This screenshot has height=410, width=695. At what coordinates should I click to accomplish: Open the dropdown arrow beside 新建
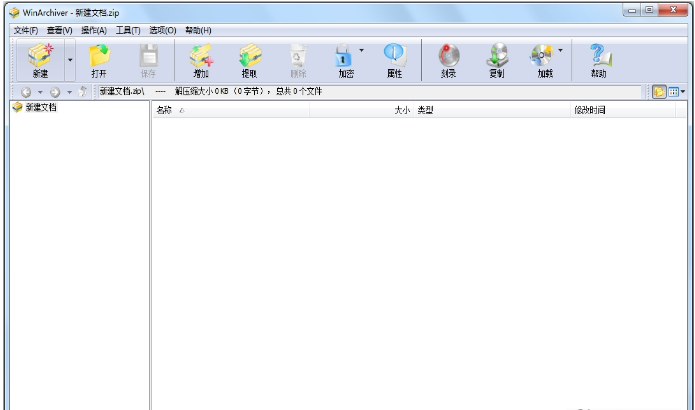tap(70, 60)
